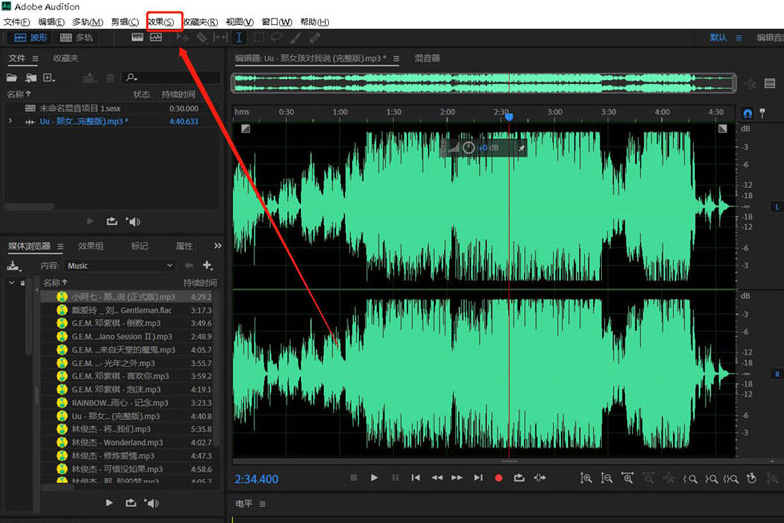Open the 效果组 (Effects Rack) tab
784x523 pixels.
pyautogui.click(x=91, y=246)
